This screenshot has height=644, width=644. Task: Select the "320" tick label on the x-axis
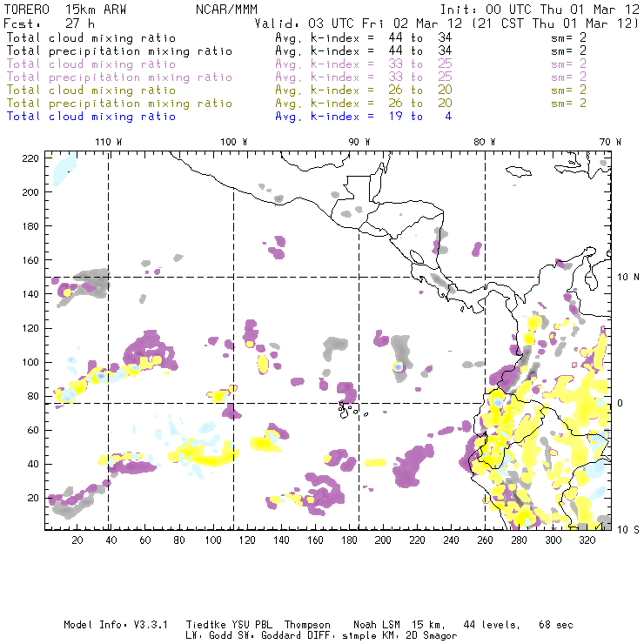(587, 540)
